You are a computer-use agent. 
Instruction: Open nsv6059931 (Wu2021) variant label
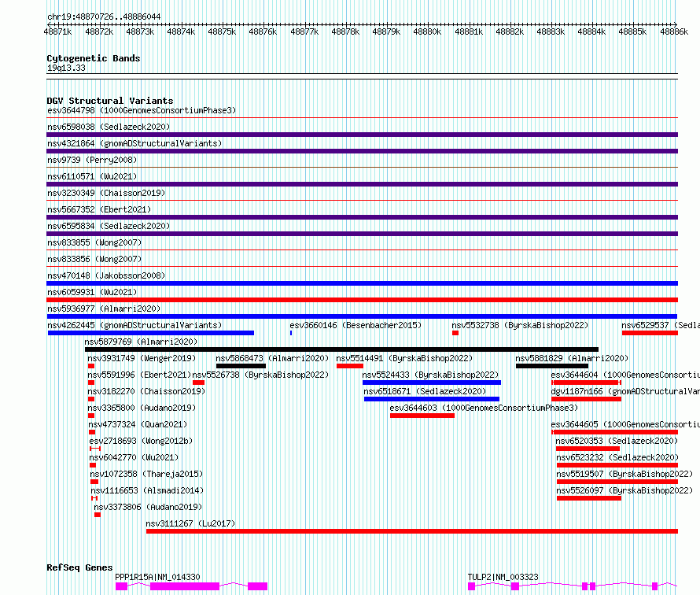click(92, 292)
